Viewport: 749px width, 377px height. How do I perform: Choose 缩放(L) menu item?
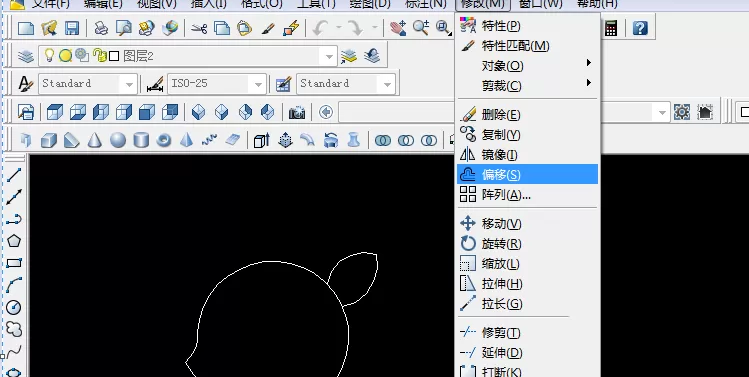pos(527,264)
